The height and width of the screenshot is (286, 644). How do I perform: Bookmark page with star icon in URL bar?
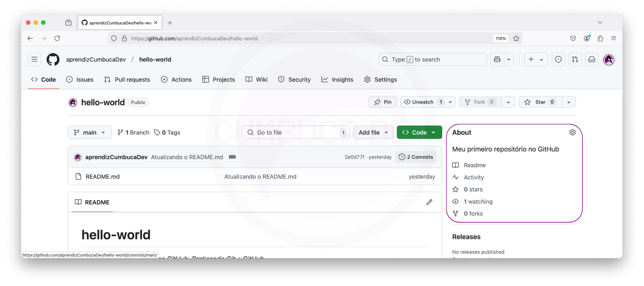[516, 38]
